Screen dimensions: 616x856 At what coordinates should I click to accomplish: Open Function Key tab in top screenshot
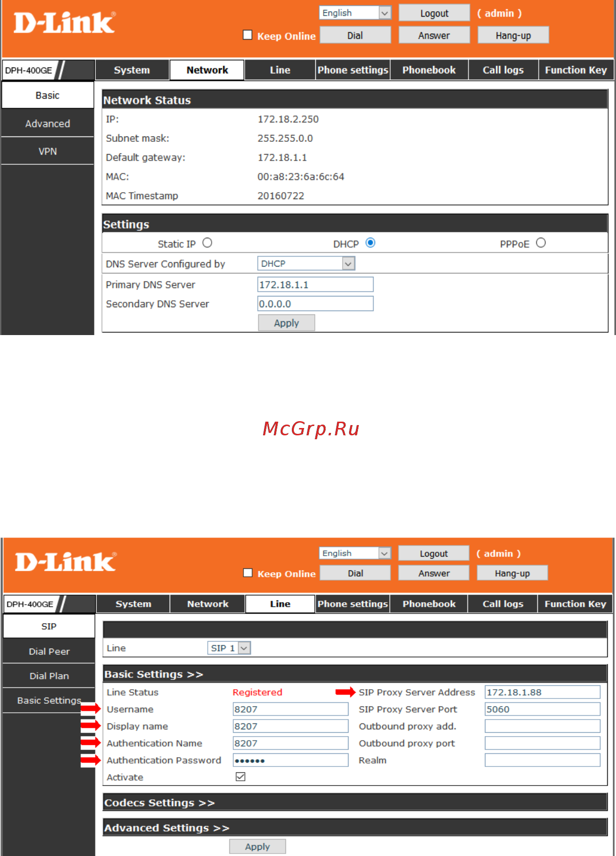(x=576, y=70)
